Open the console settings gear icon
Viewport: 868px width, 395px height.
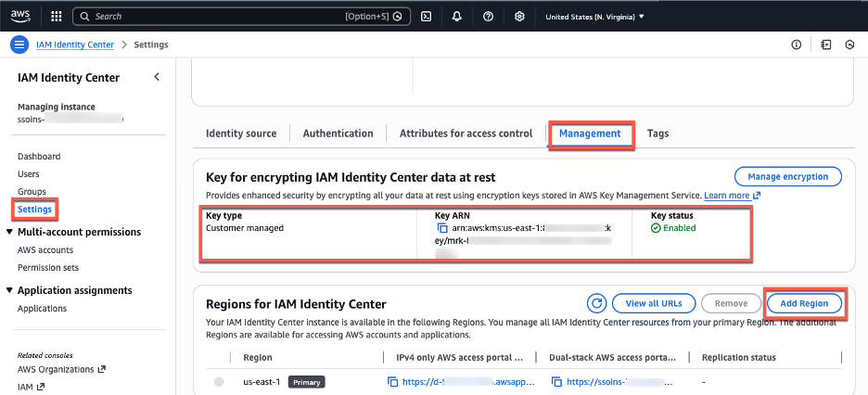[x=519, y=17]
